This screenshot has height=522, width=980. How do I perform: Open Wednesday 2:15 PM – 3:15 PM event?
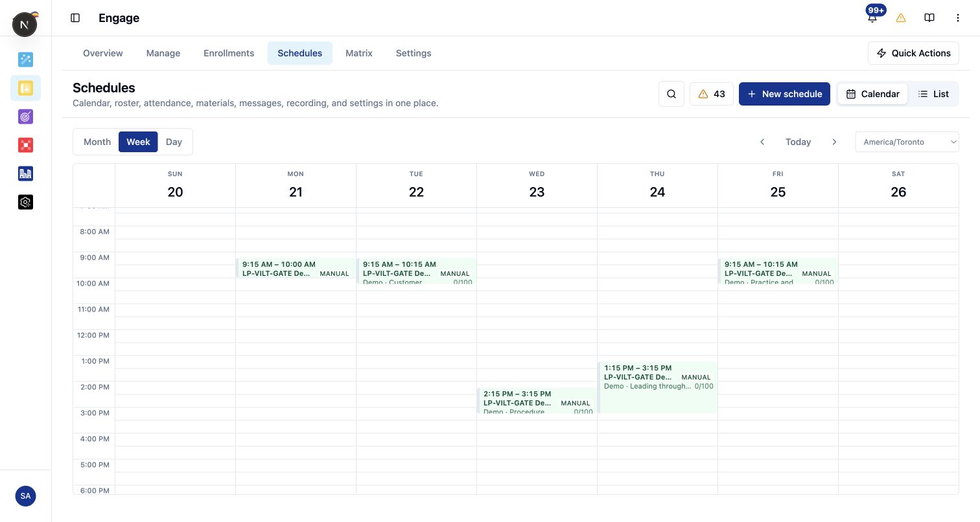click(x=537, y=401)
